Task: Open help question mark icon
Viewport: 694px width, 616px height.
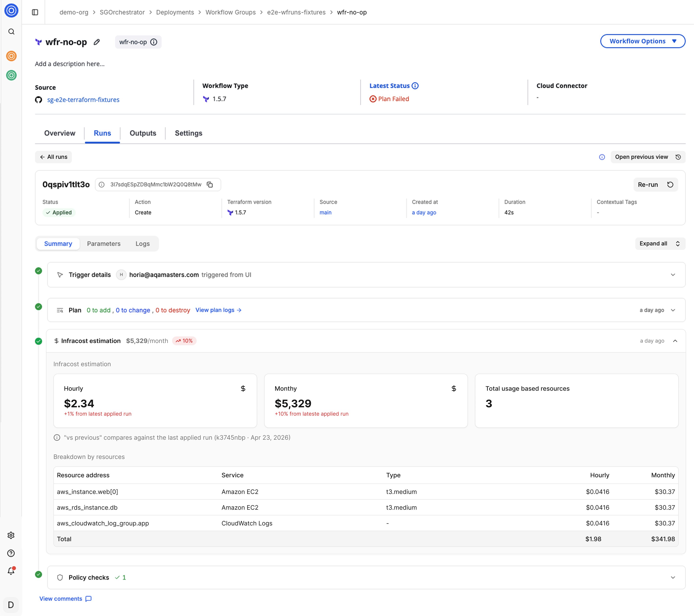Action: tap(11, 553)
